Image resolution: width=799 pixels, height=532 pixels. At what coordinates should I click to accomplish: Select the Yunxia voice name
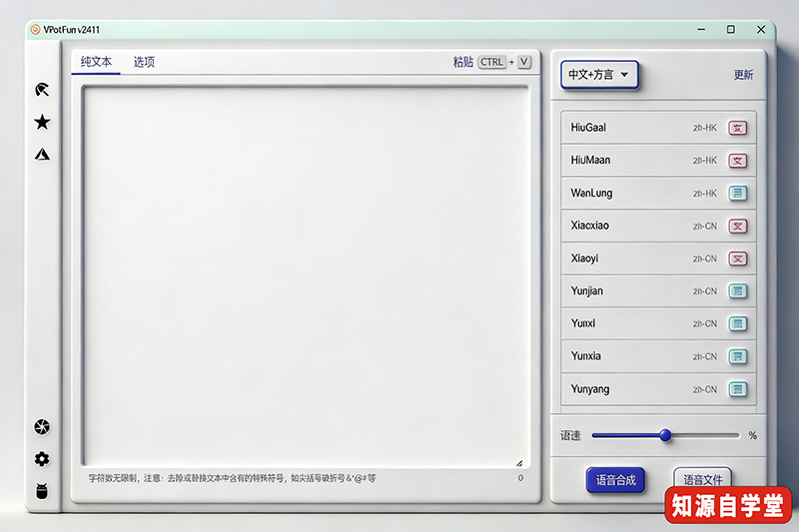point(586,356)
